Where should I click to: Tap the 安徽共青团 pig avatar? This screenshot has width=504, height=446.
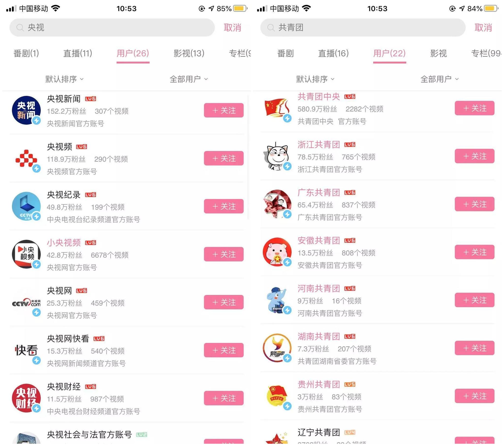[x=277, y=252]
